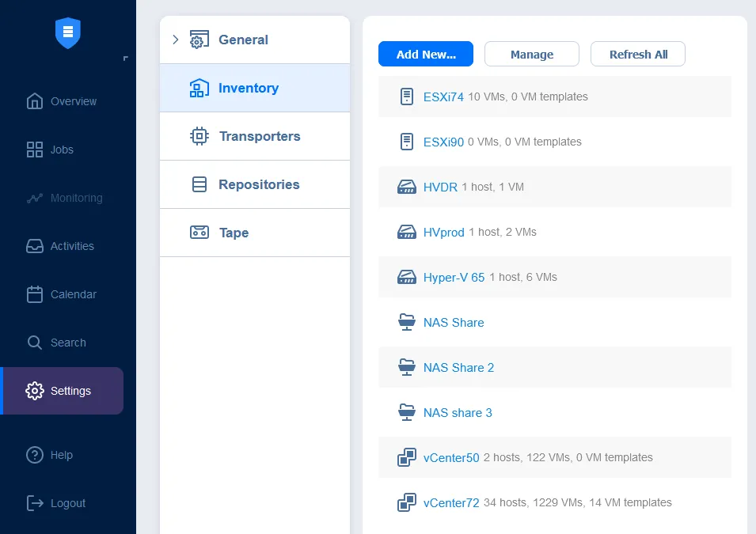The height and width of the screenshot is (534, 756).
Task: Click the Repositories storage icon
Action: 199,184
